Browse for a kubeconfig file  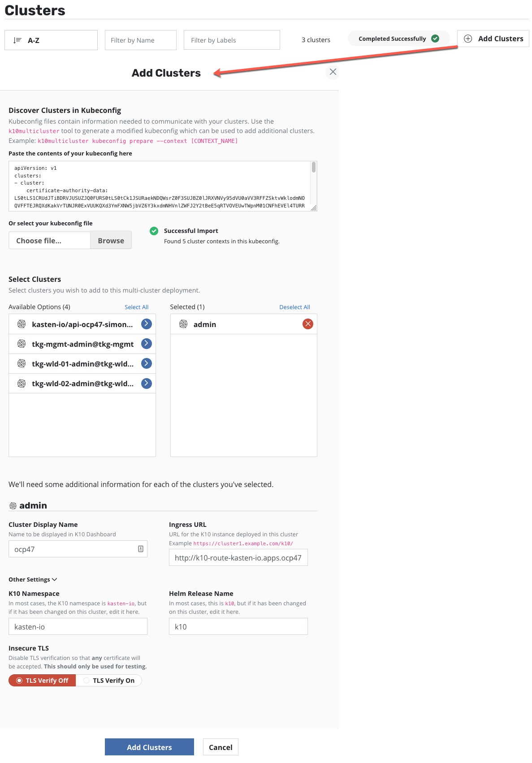point(111,240)
